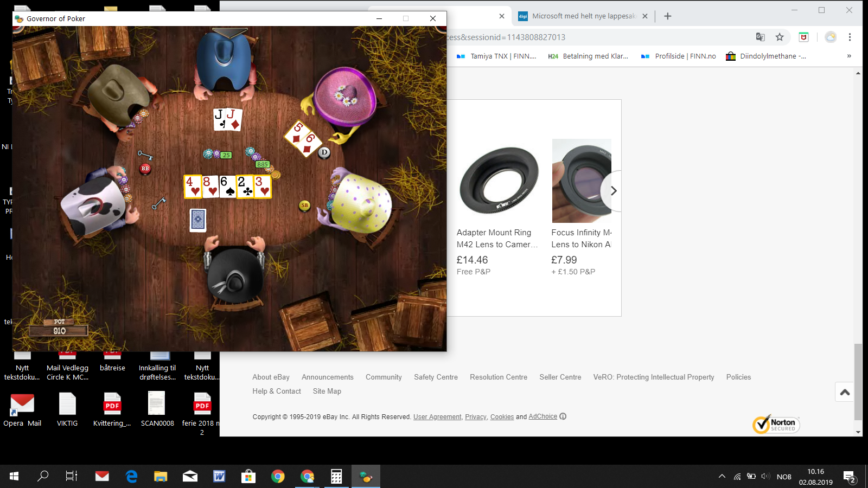Open Word from the taskbar
868x488 pixels.
(219, 476)
